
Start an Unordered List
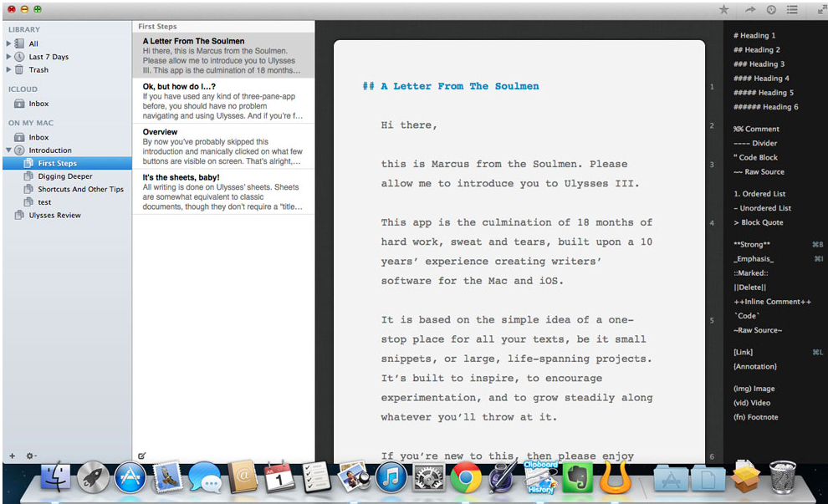[x=762, y=208]
